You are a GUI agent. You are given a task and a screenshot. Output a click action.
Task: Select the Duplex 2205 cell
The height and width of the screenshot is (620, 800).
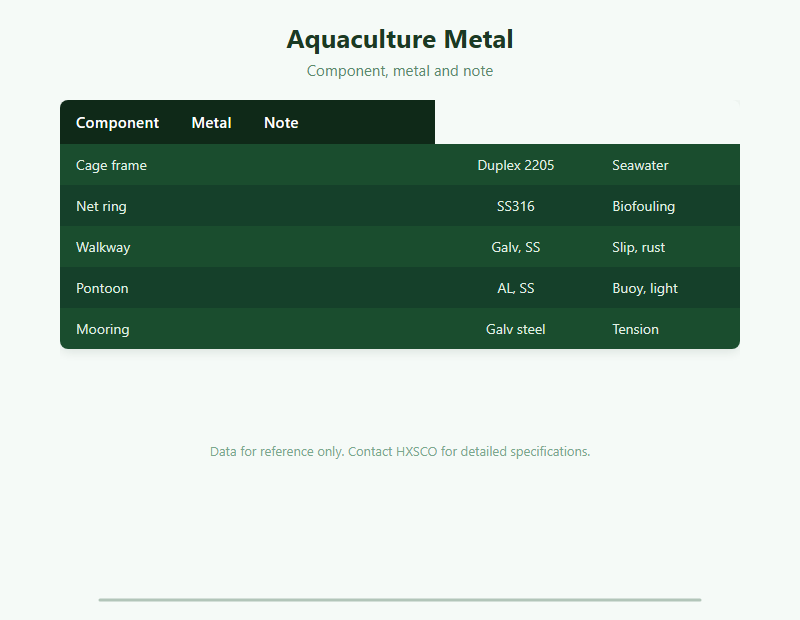[x=515, y=165]
